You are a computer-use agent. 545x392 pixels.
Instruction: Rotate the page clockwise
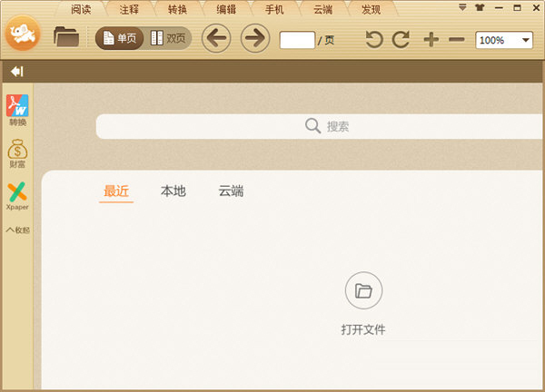[401, 40]
